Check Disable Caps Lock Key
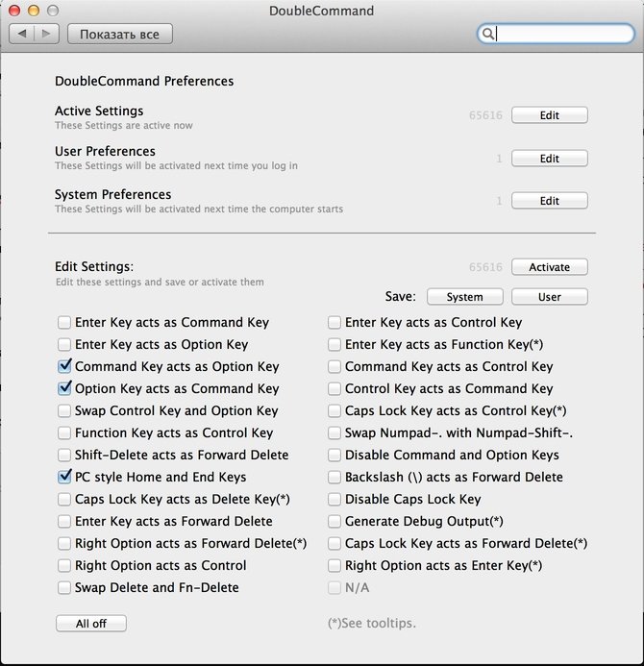Viewport: 644px width, 666px height. 334,499
